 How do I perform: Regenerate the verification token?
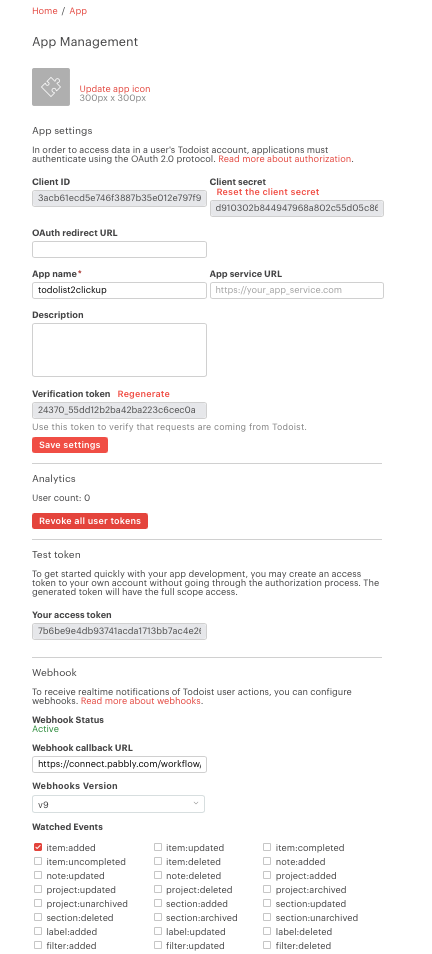144,394
